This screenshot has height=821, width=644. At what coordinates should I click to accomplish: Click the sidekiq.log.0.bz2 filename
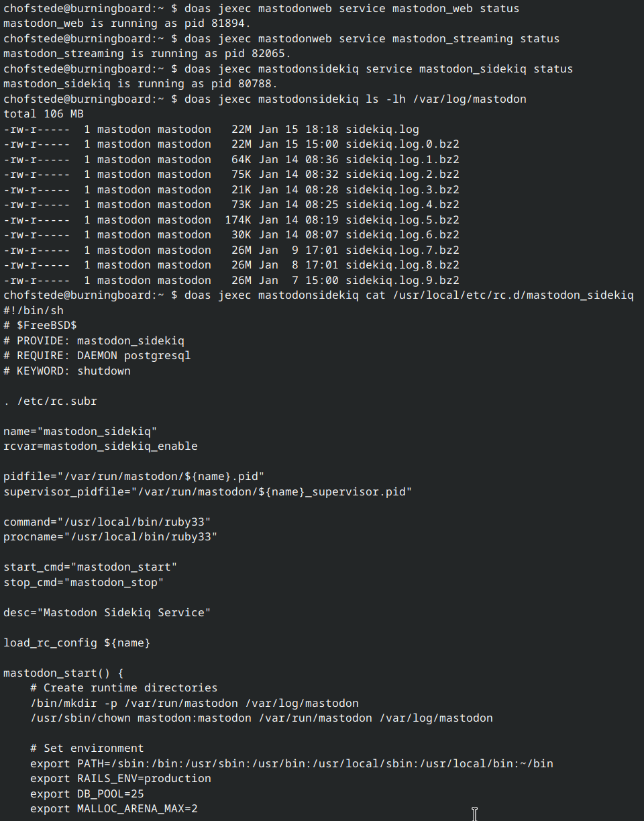pyautogui.click(x=402, y=144)
